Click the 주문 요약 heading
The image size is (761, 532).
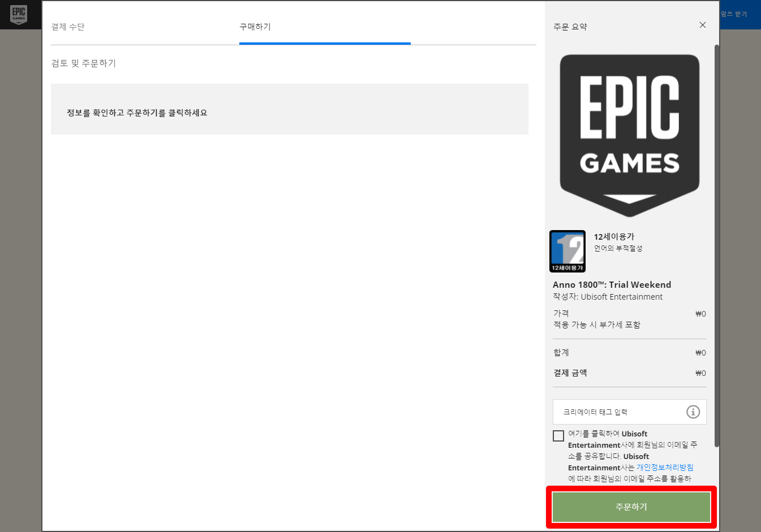[x=570, y=27]
